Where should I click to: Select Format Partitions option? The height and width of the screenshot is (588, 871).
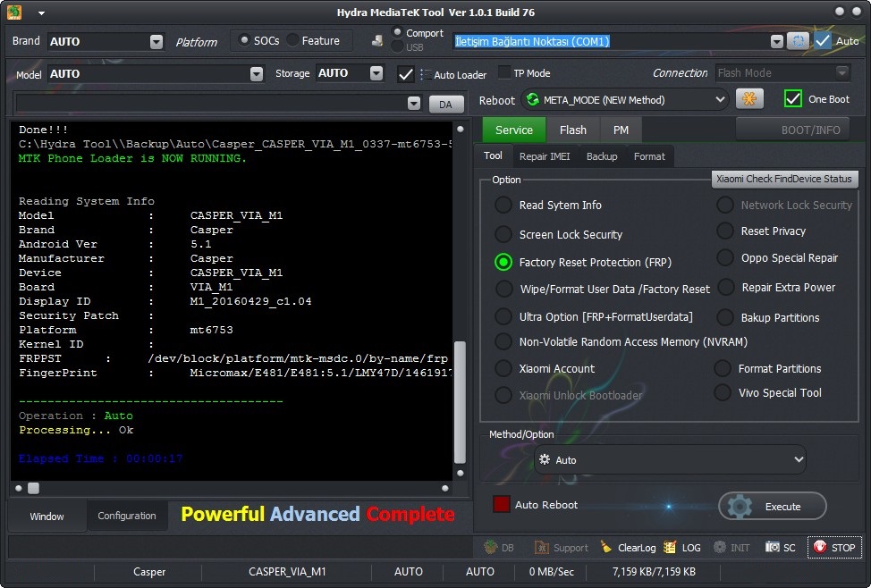[x=723, y=368]
